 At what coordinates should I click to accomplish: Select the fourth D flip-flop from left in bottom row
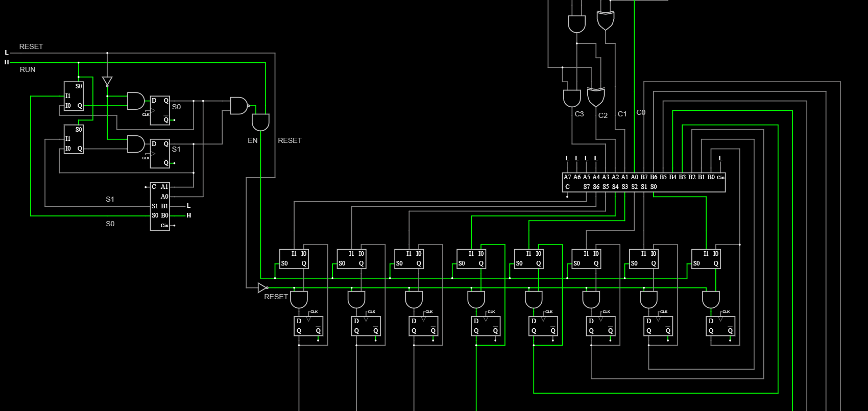486,326
